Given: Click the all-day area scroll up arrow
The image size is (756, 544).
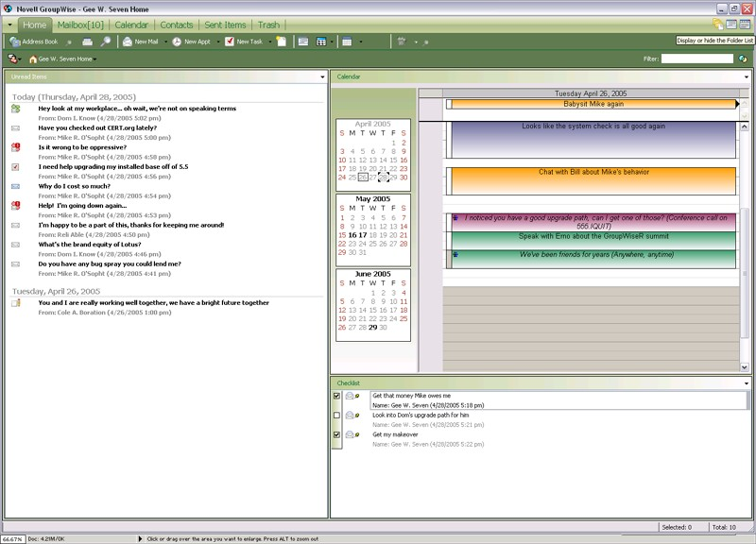Looking at the screenshot, I should tap(745, 104).
